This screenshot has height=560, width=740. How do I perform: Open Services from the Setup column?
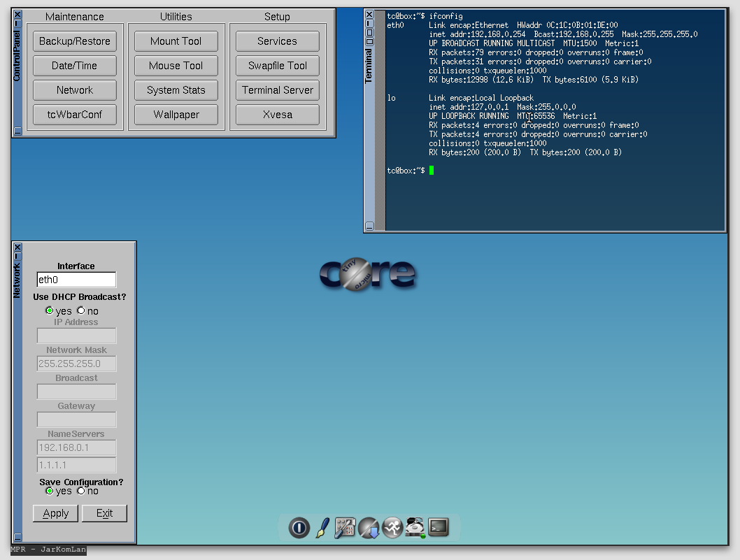coord(277,41)
